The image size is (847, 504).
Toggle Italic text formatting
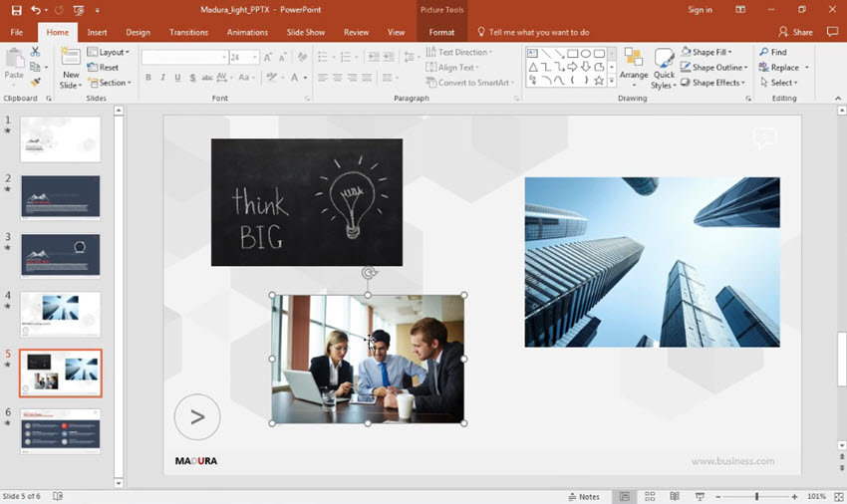(162, 78)
